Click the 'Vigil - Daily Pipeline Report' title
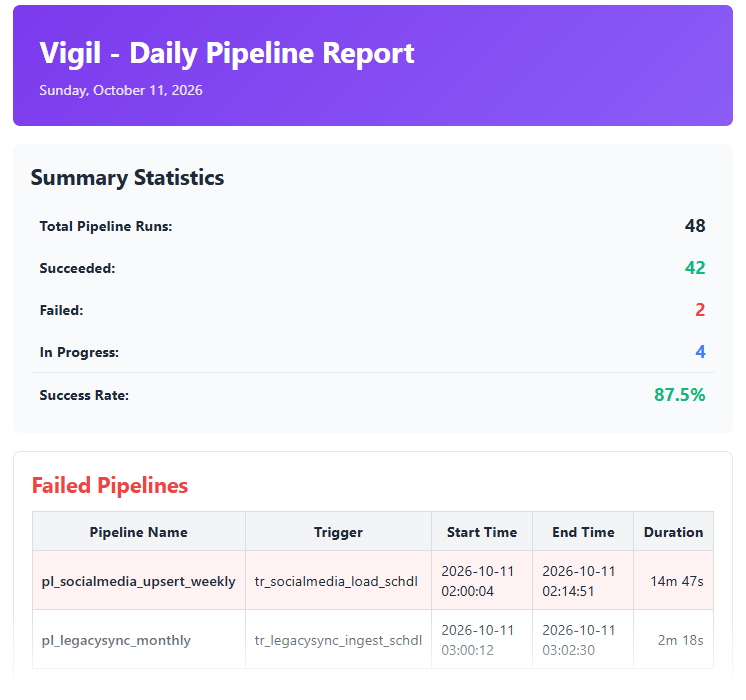Image resolution: width=746 pixels, height=700 pixels. [227, 53]
